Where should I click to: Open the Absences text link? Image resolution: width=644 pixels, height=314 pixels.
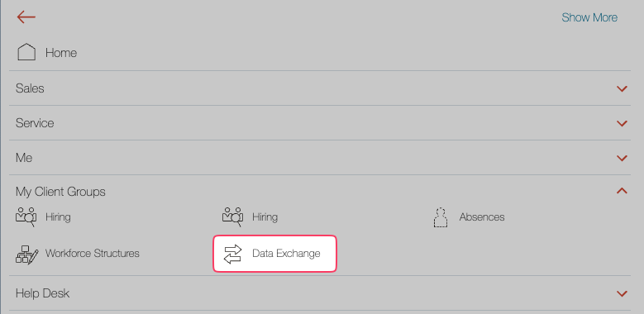[x=482, y=216]
